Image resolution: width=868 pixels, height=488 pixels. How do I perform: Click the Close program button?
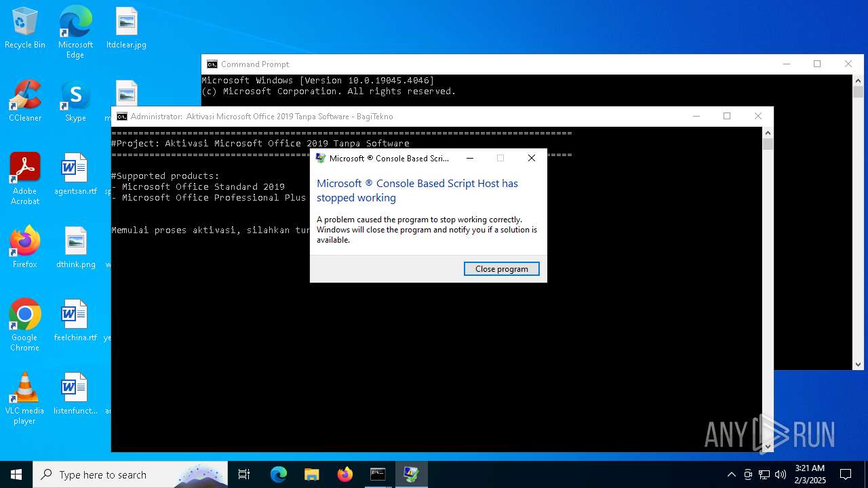click(501, 269)
